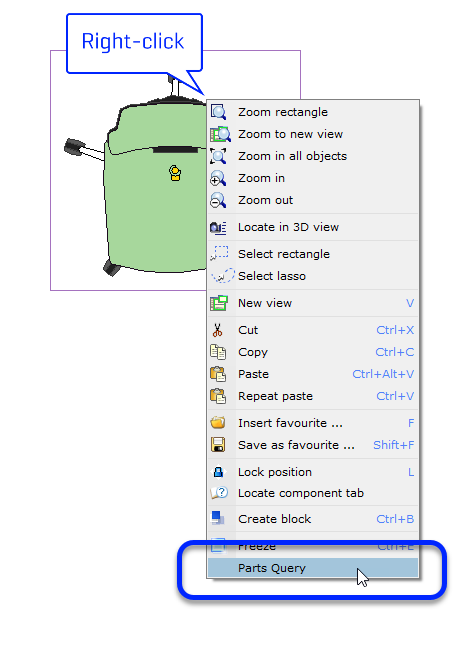Click the black handle on component's left side
The height and width of the screenshot is (648, 475).
(74, 147)
